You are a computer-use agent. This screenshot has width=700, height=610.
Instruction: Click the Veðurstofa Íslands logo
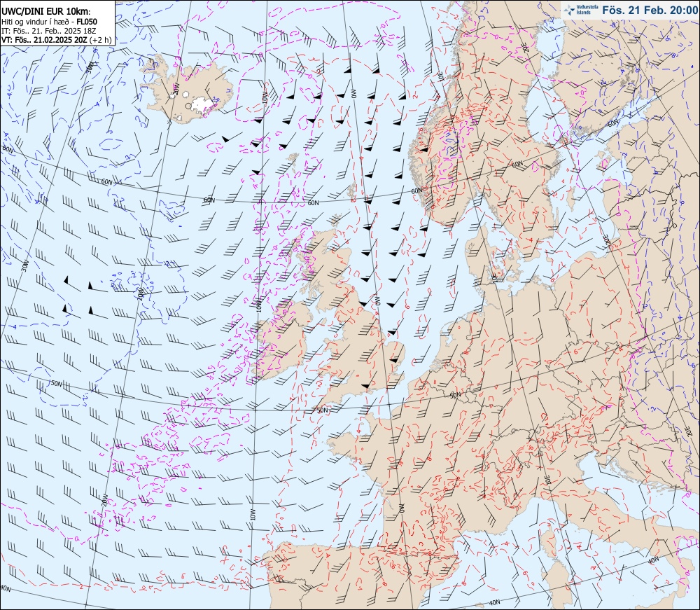(x=580, y=10)
